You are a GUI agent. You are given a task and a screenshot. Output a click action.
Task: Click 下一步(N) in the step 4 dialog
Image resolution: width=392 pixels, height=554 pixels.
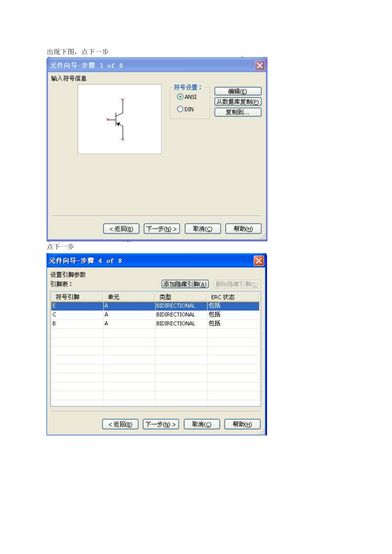(x=161, y=424)
